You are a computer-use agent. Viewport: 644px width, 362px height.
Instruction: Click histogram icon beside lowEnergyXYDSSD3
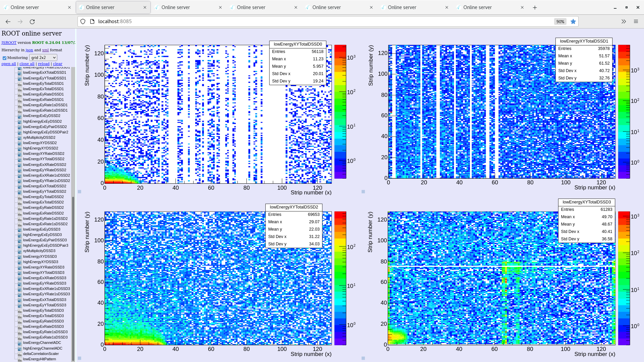pyautogui.click(x=20, y=256)
